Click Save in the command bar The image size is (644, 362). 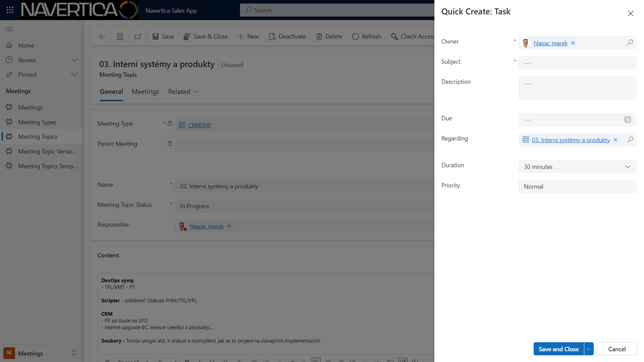pyautogui.click(x=163, y=37)
